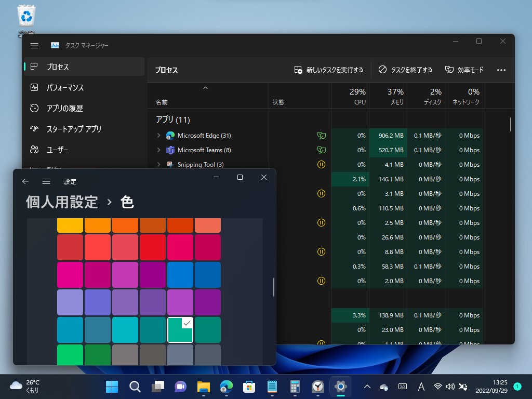Open Recycle Bin on desktop
This screenshot has width=532, height=399.
tap(26, 20)
